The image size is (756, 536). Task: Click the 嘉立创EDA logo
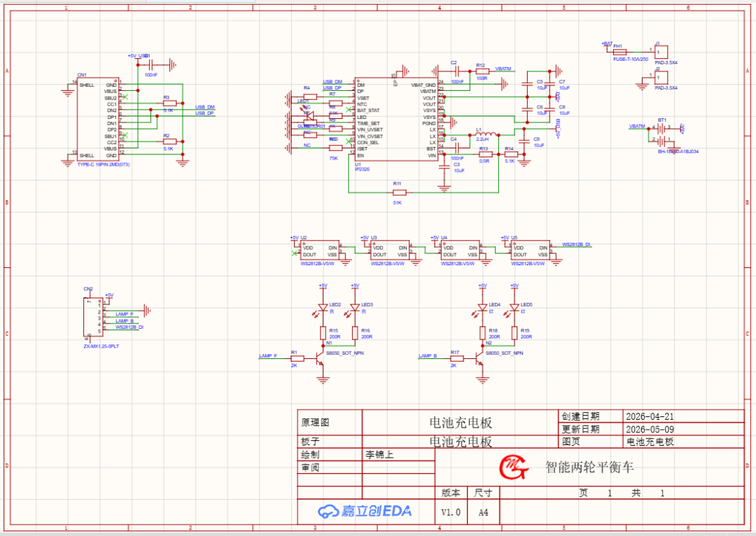(x=365, y=511)
